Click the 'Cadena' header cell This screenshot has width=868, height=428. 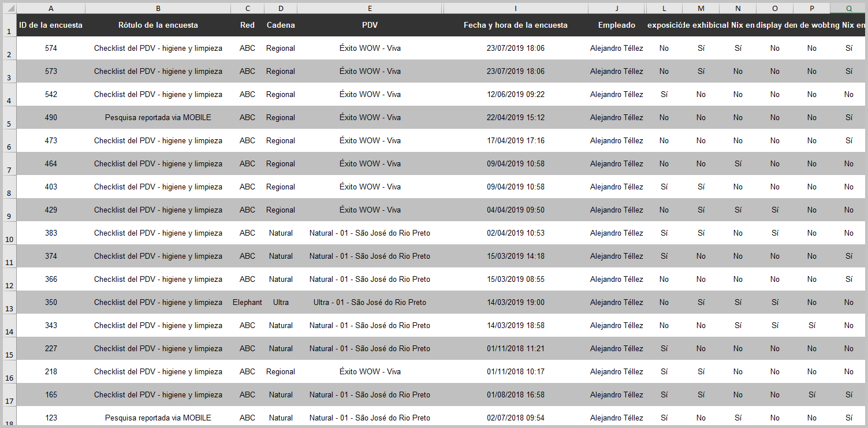point(281,25)
